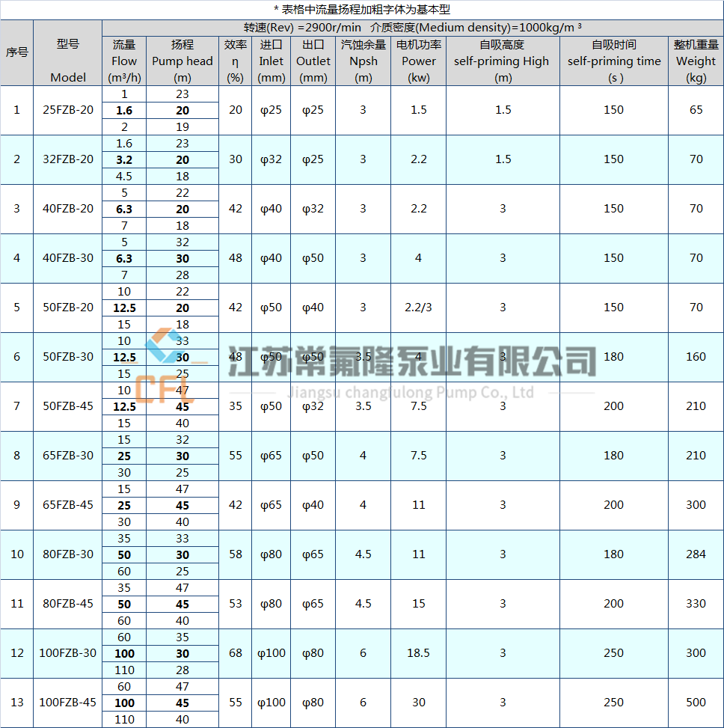Select the Weight (kg) column header
Screen dimensions: 724x728
[x=696, y=61]
